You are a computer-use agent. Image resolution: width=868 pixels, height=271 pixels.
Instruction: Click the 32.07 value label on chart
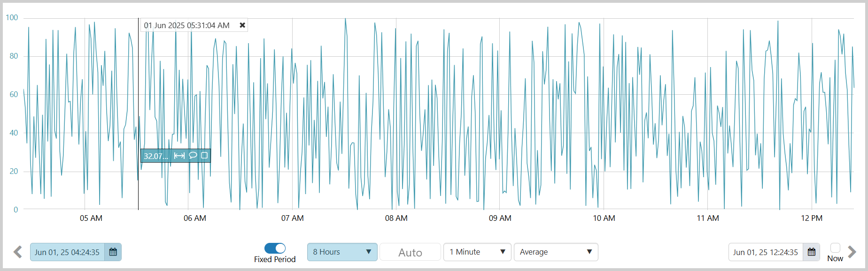point(155,156)
